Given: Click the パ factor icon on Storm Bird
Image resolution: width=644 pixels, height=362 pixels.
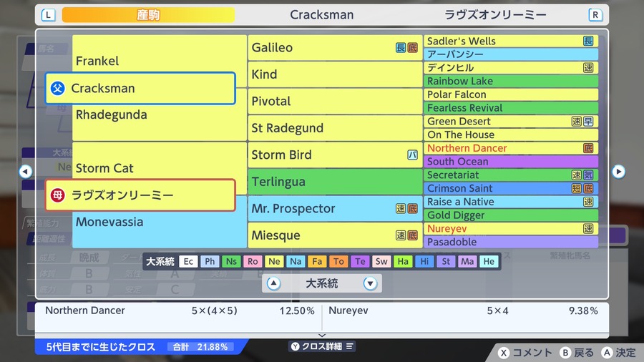Looking at the screenshot, I should [412, 155].
